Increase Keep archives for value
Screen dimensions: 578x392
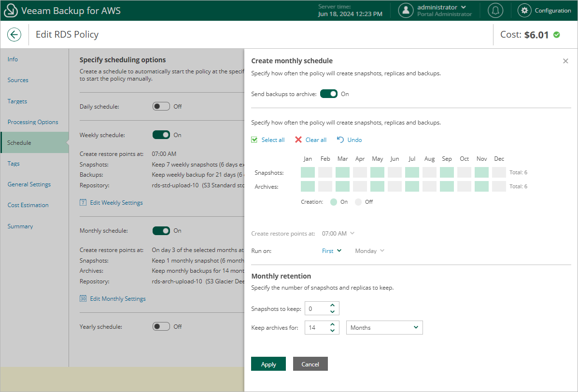[333, 324]
